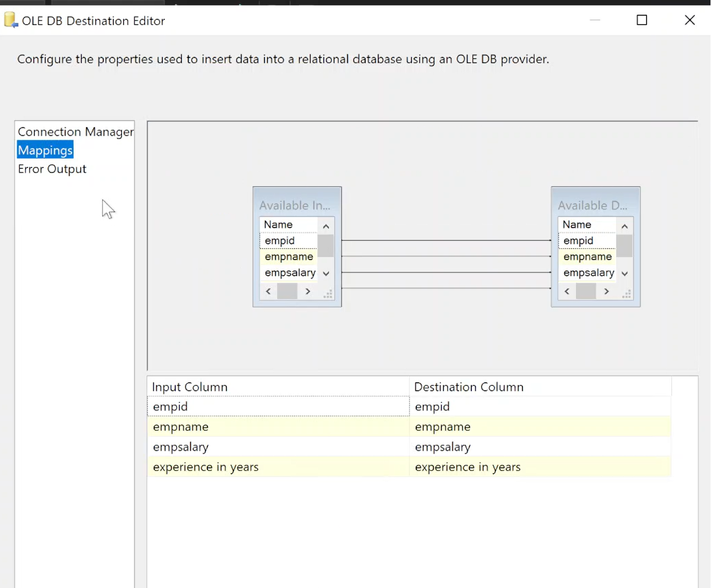
Task: Click the database icon in the title bar
Action: (x=10, y=19)
